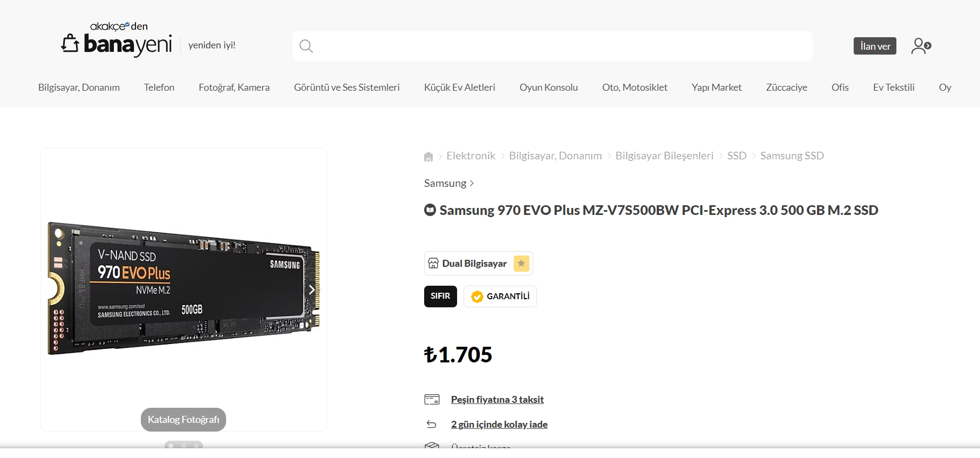Select Oyun Konsolu in navigation

click(548, 87)
